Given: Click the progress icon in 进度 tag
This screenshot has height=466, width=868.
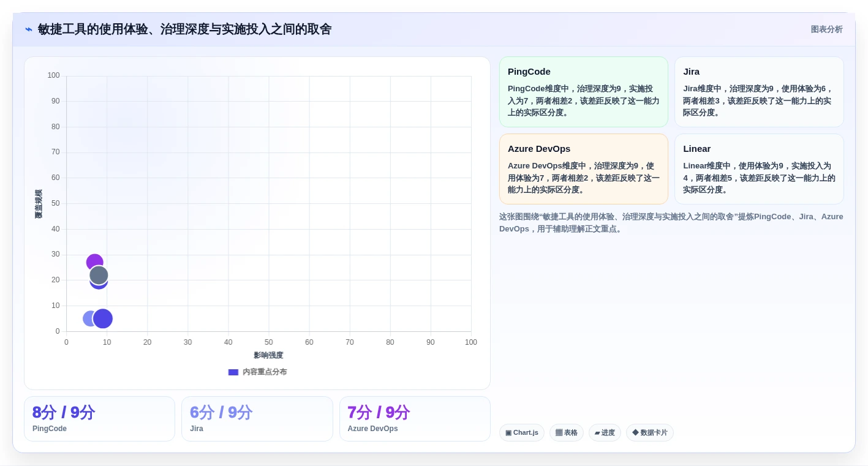Looking at the screenshot, I should [597, 433].
